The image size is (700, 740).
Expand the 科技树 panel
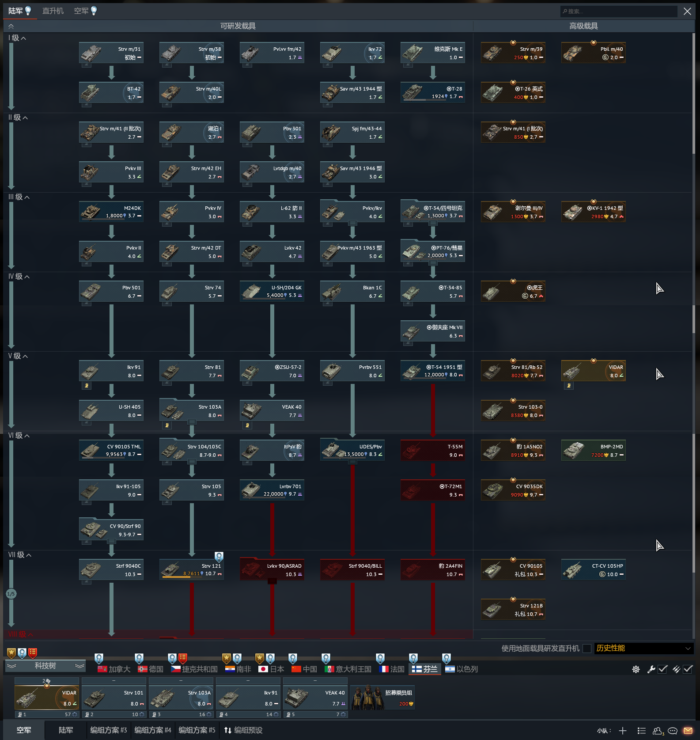pos(45,666)
